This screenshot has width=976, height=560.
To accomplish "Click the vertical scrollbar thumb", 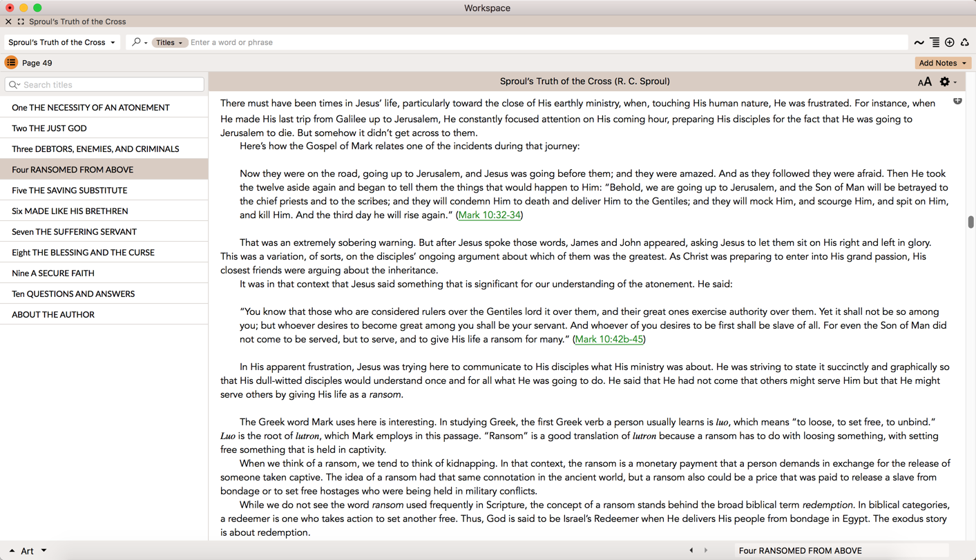I will click(970, 222).
